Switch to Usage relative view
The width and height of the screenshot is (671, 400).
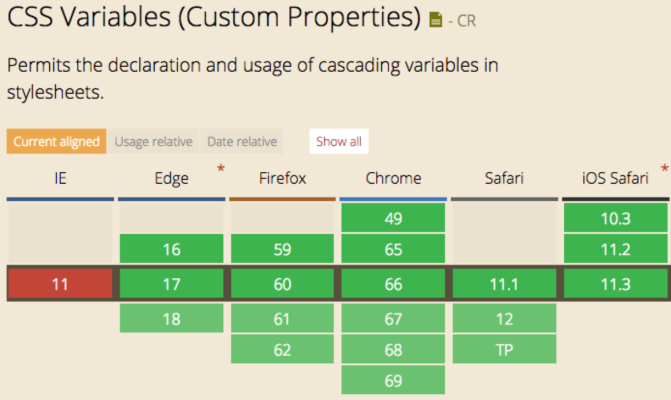coord(153,141)
